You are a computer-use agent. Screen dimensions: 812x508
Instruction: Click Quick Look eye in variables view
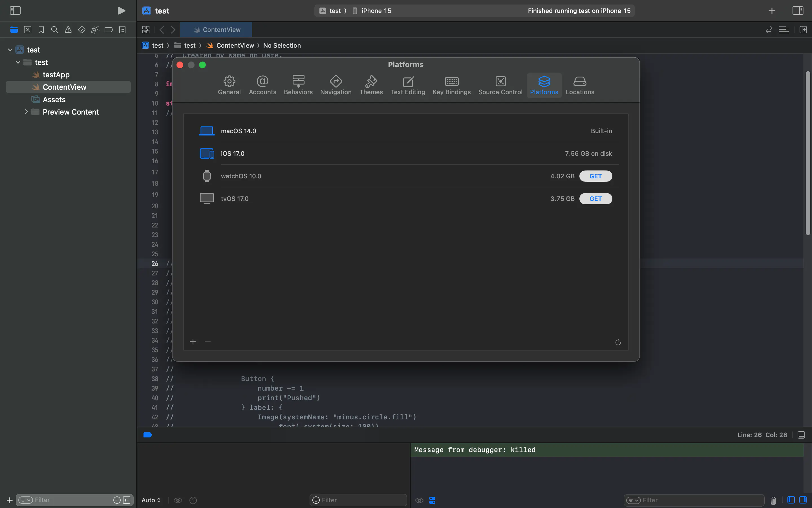tap(178, 500)
